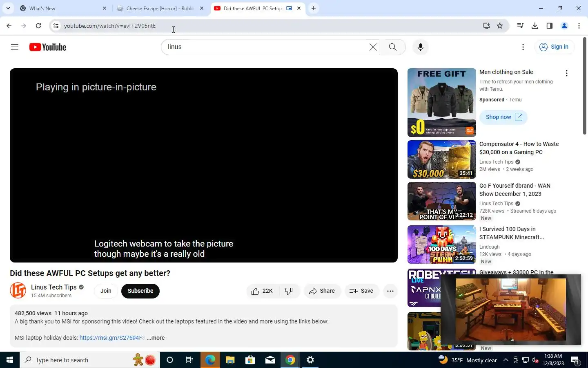Viewport: 588px width, 368px height.
Task: Open the Compensator 4 video thumbnail
Action: pos(442,159)
